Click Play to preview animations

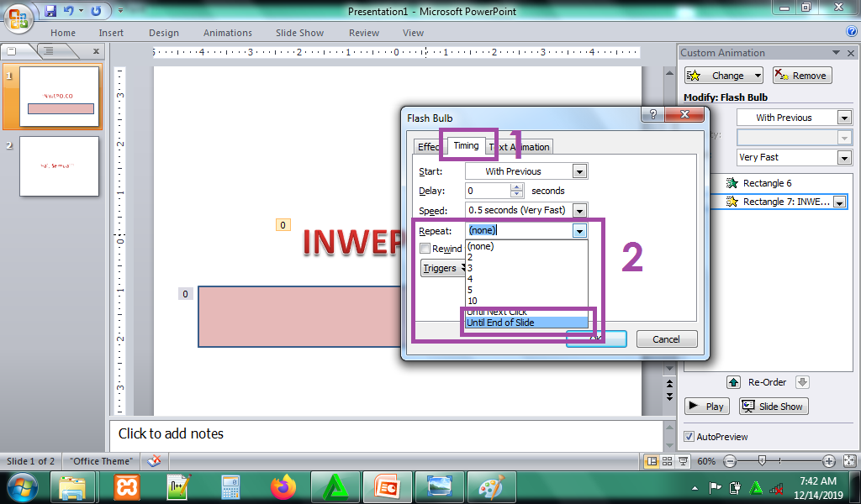[707, 407]
